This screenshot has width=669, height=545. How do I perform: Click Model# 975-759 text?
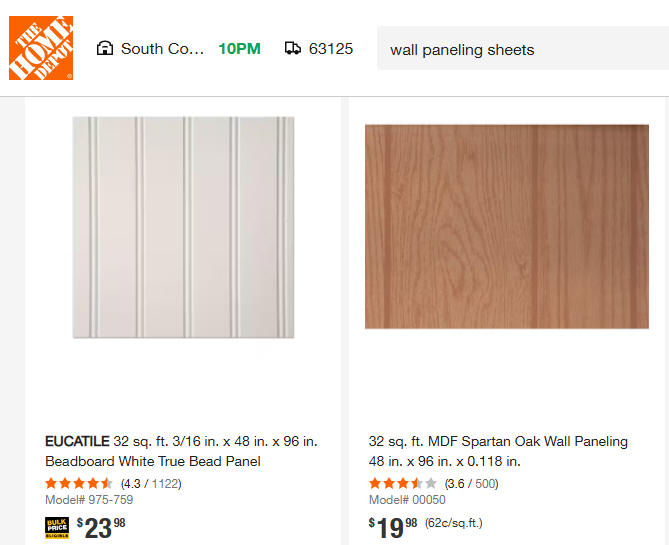pyautogui.click(x=89, y=500)
